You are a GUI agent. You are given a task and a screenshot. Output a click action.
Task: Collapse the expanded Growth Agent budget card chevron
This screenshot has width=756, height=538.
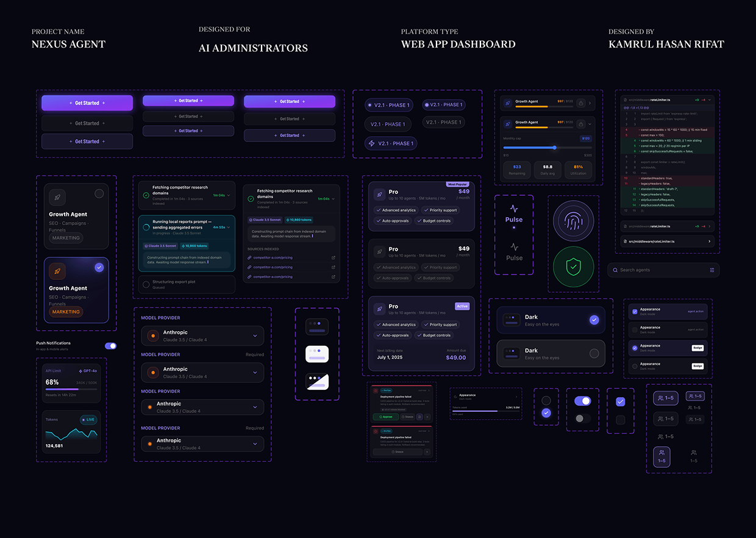click(590, 124)
